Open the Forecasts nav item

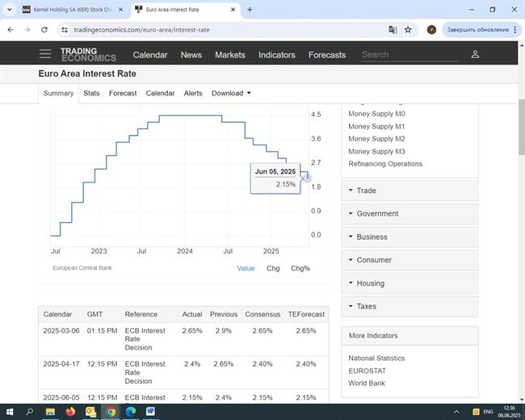[327, 55]
